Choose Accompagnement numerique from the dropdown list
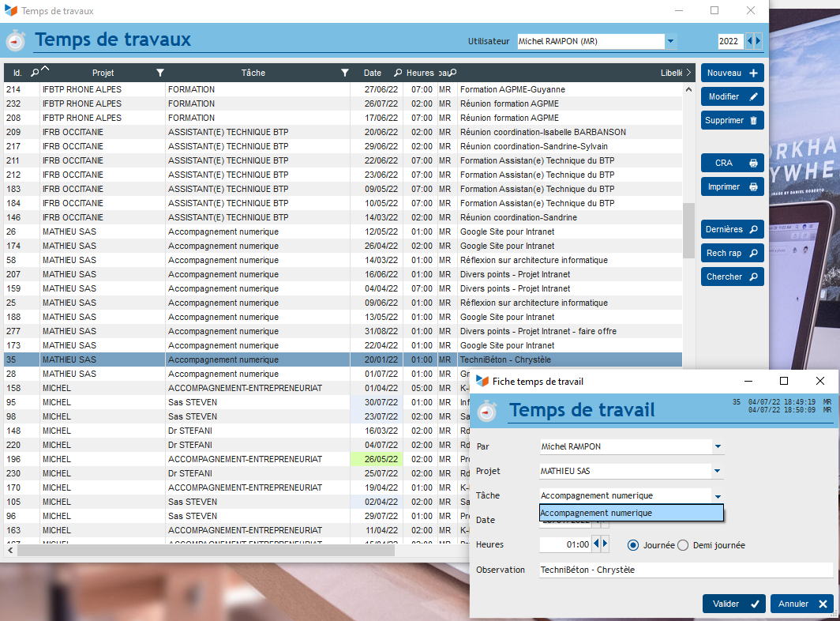Screen dimensions: 840x621 tap(631, 514)
